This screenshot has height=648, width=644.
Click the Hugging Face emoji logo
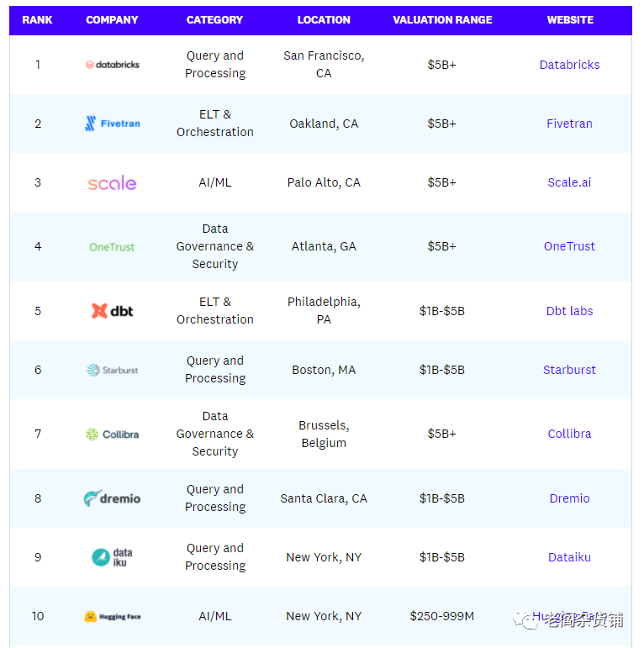(x=91, y=616)
